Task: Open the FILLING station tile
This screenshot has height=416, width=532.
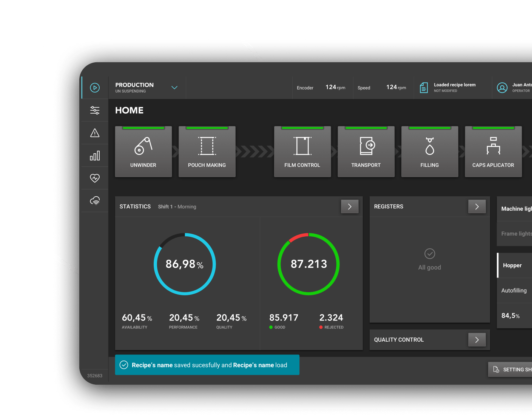Action: point(429,152)
